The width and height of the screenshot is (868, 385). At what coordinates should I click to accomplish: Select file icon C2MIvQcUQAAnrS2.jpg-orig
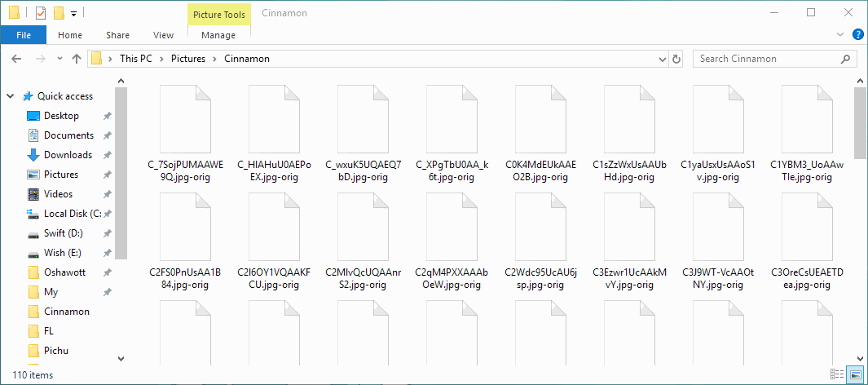click(x=364, y=227)
